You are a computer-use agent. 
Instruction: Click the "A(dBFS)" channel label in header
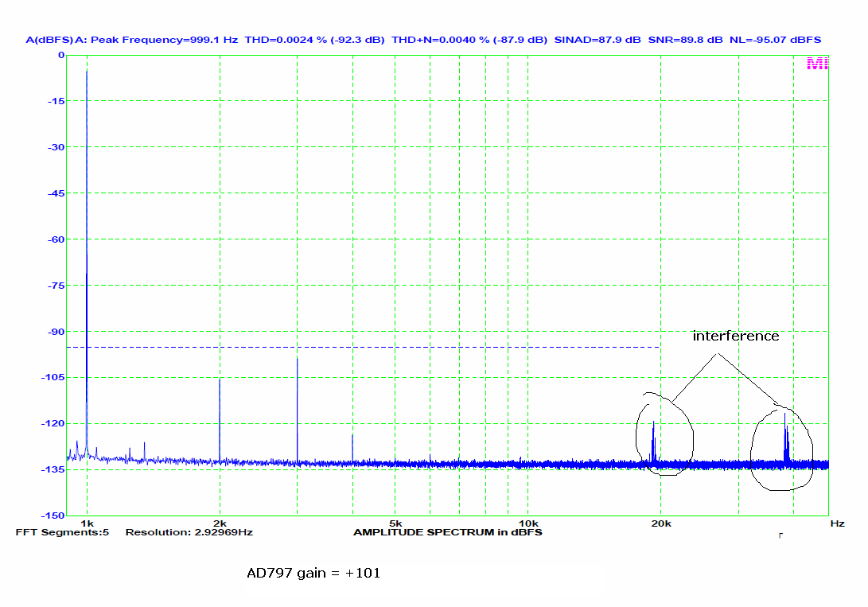[49, 40]
